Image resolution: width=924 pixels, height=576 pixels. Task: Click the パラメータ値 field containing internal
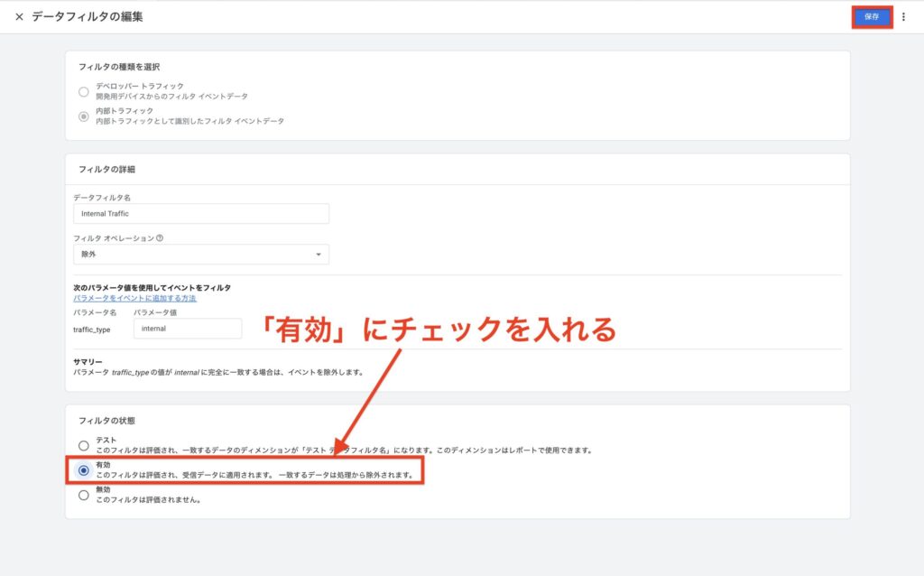[187, 329]
